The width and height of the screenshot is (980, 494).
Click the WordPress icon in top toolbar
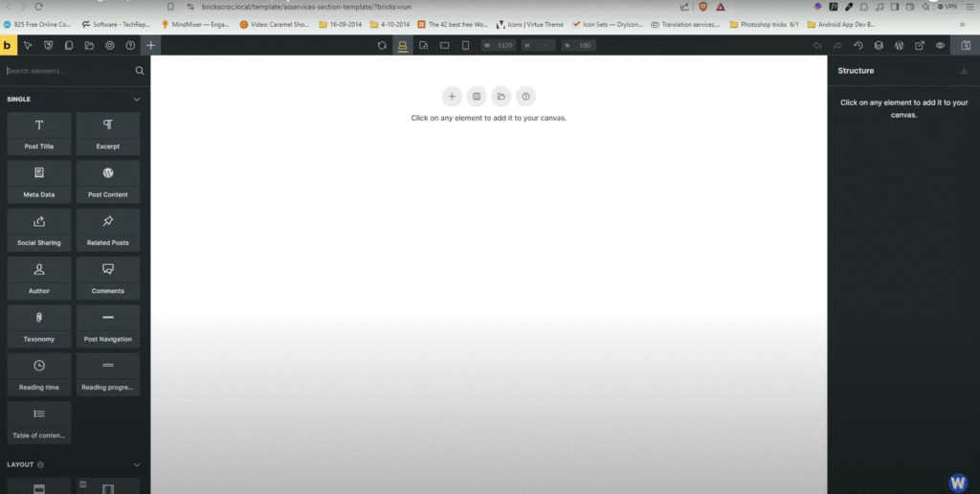pos(899,45)
